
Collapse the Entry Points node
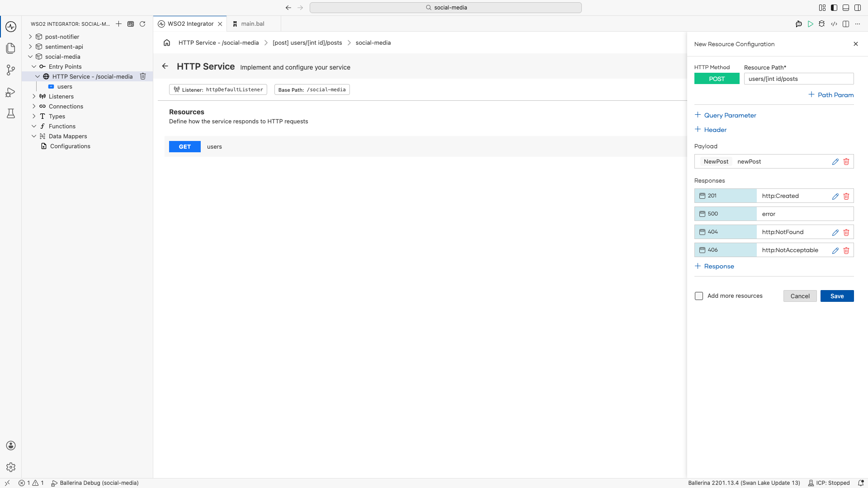click(34, 66)
